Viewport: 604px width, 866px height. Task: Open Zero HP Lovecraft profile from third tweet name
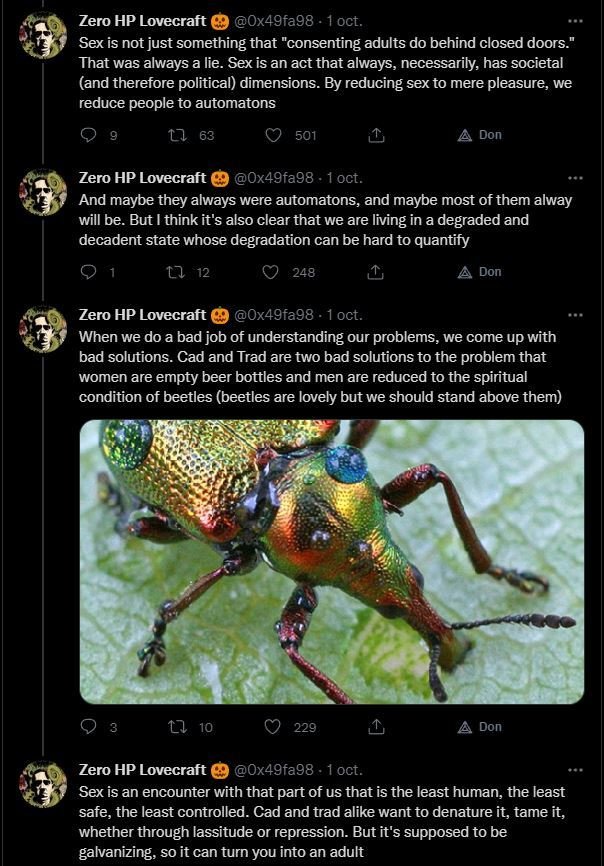point(142,315)
